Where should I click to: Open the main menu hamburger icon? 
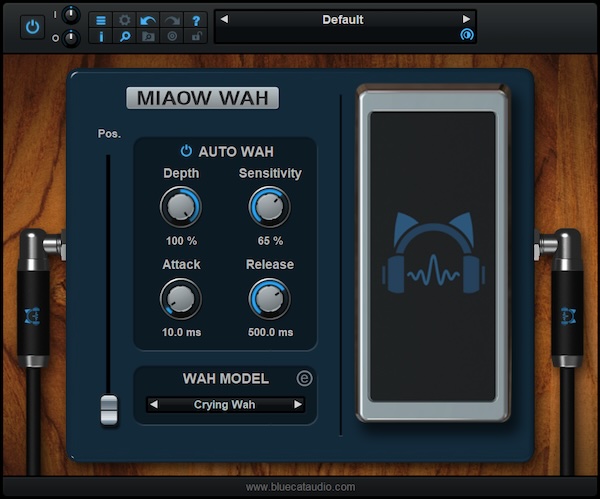point(101,20)
